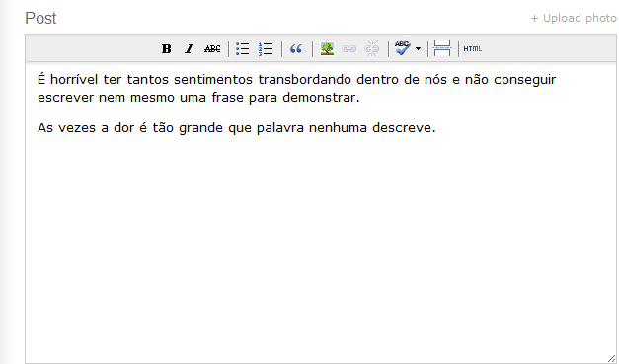Viewport: 619px width, 364px height.
Task: Format selection as blockquote
Action: [296, 49]
